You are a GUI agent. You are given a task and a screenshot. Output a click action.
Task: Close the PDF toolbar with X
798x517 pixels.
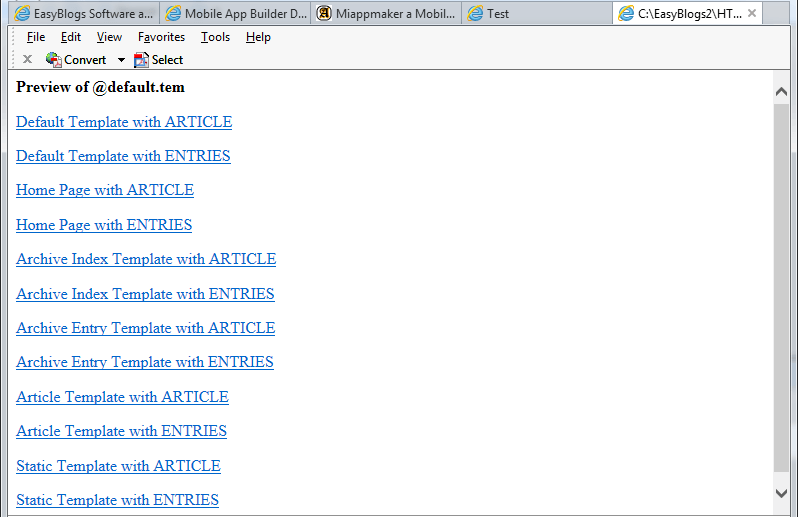click(x=27, y=60)
